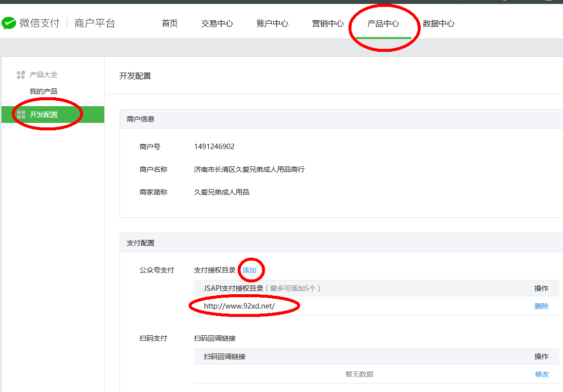Image resolution: width=563 pixels, height=392 pixels.
Task: Open the 首页 tab
Action: pos(170,23)
